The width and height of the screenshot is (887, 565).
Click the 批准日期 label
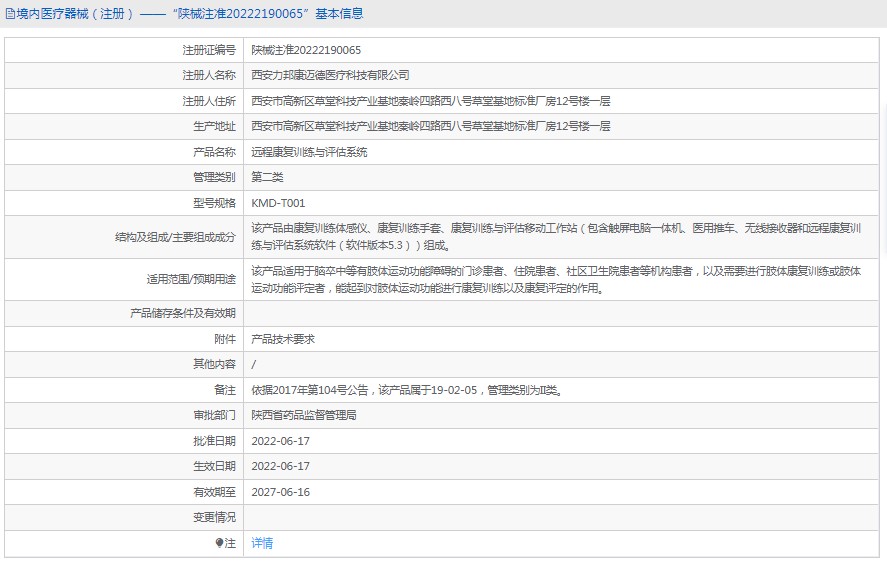pos(214,441)
